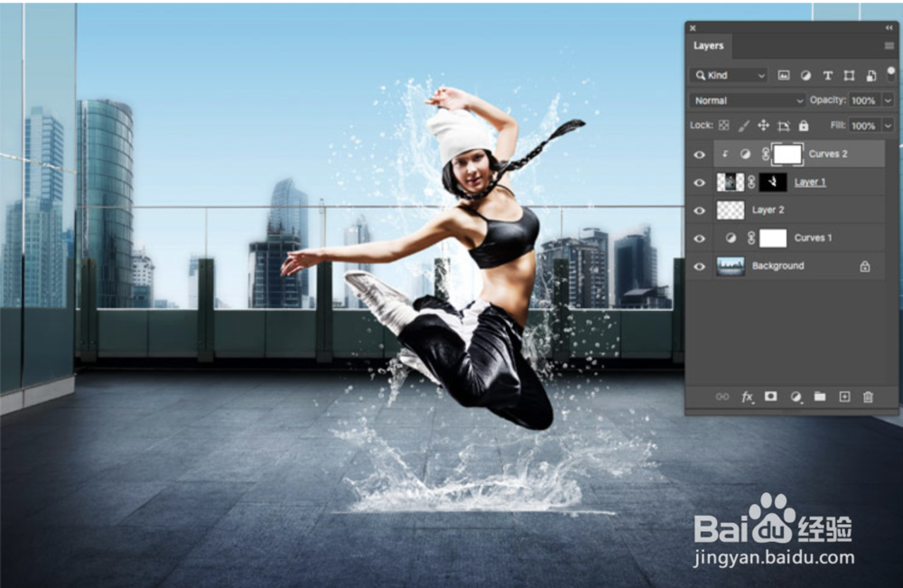The height and width of the screenshot is (588, 903).
Task: Filter layers by pixel layer icon
Action: 784,76
